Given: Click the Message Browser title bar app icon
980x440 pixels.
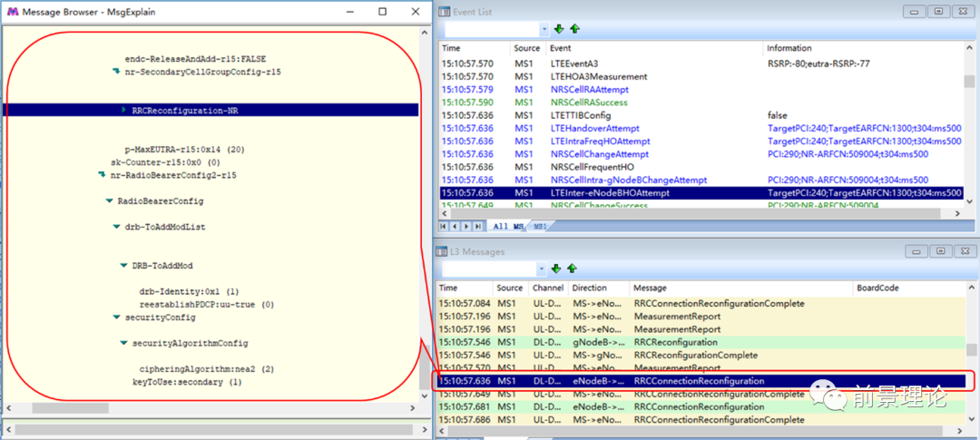Looking at the screenshot, I should 12,12.
